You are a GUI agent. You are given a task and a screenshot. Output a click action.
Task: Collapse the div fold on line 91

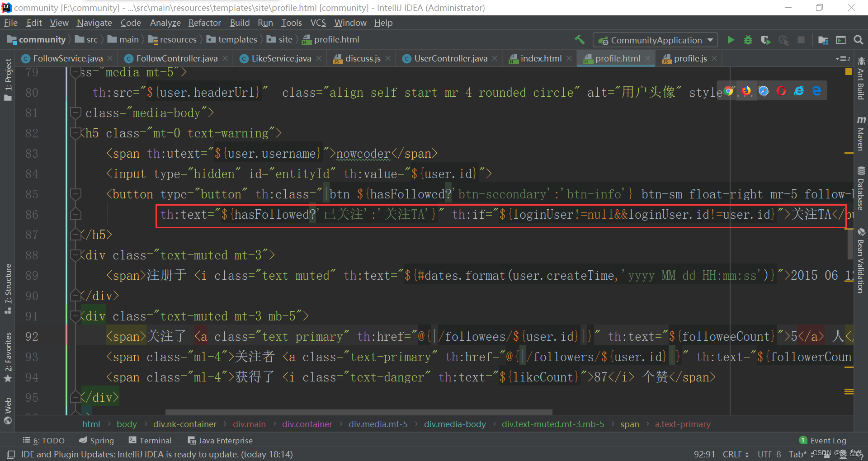pos(75,316)
